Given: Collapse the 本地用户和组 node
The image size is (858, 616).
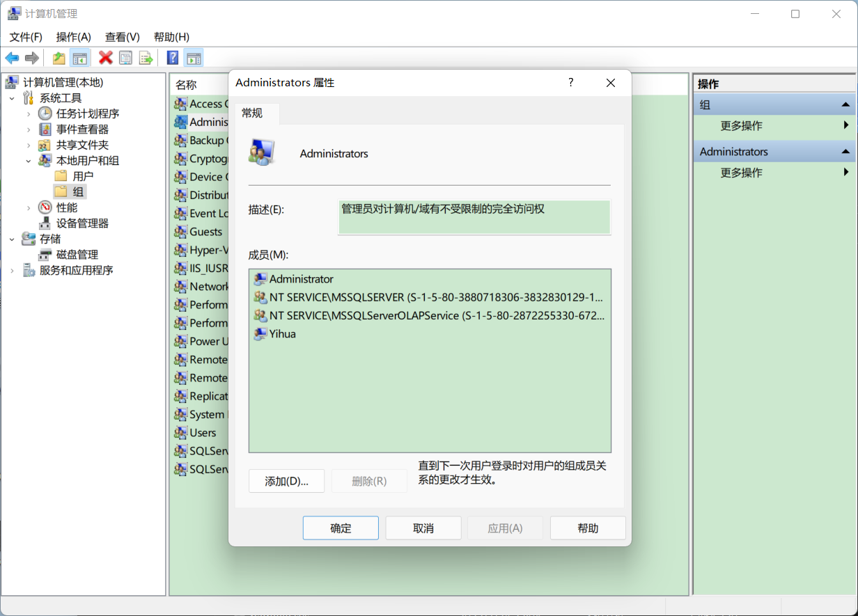Looking at the screenshot, I should pos(29,161).
